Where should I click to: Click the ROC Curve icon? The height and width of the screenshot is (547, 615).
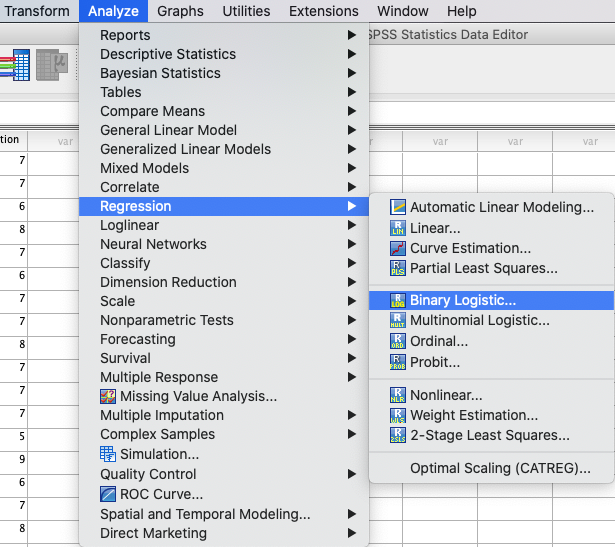108,494
